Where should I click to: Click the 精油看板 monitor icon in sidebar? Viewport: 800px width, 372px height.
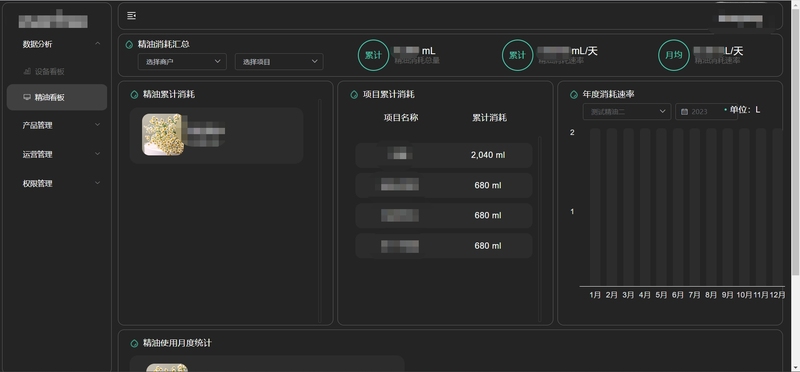pos(27,97)
